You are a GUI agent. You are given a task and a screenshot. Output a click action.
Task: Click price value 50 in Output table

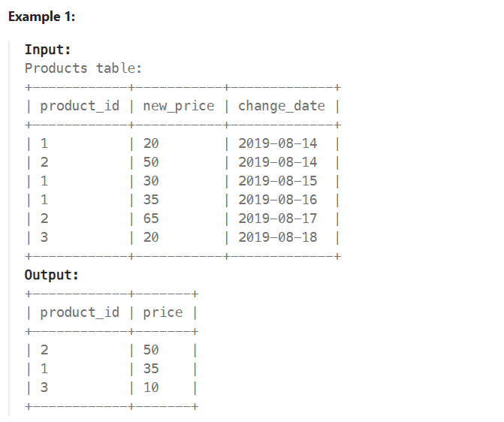(x=151, y=350)
